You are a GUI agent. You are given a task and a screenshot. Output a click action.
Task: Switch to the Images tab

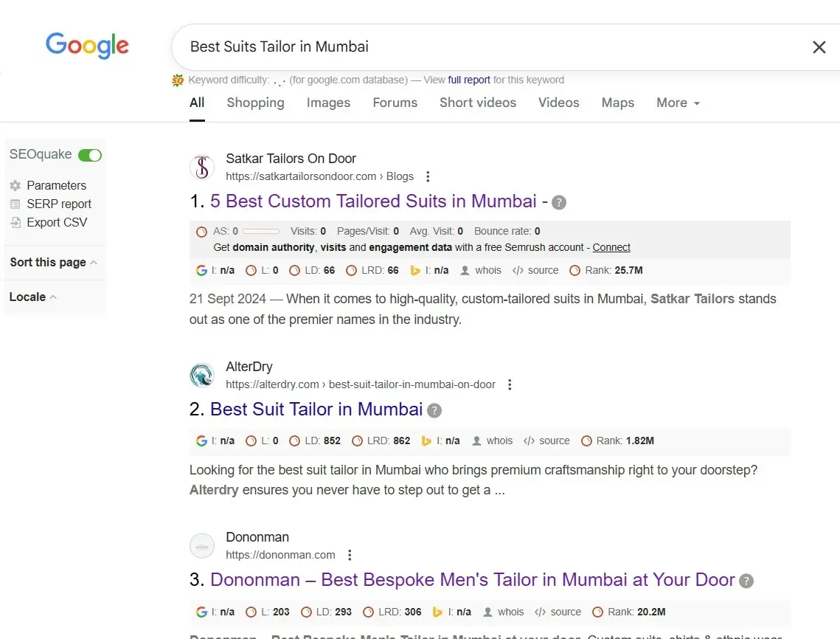click(x=328, y=103)
